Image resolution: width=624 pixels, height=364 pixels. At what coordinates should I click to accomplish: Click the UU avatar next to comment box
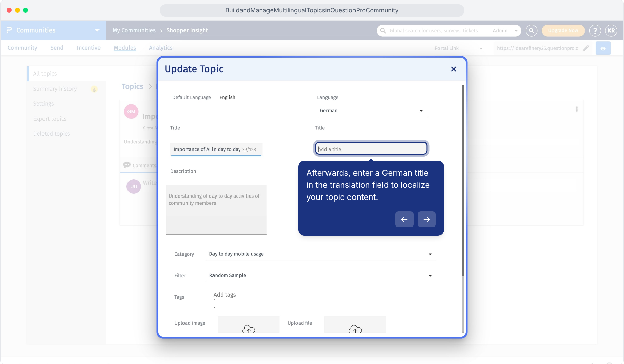pos(134,186)
